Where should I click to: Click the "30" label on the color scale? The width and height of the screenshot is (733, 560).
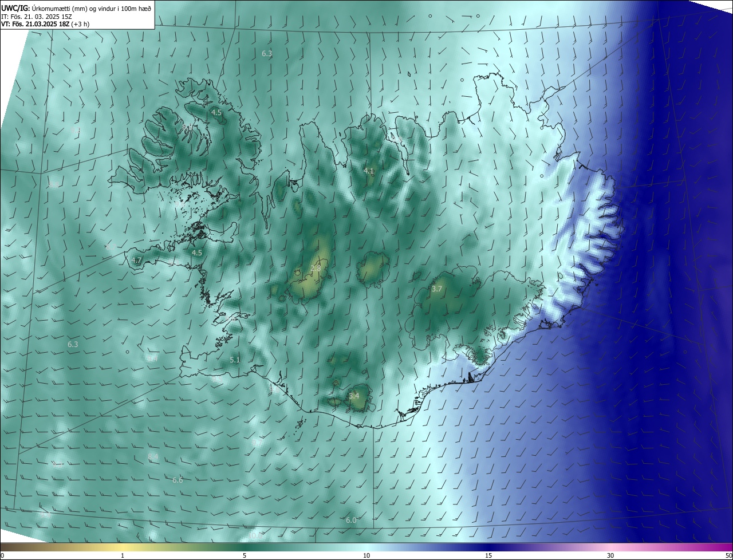pos(610,555)
